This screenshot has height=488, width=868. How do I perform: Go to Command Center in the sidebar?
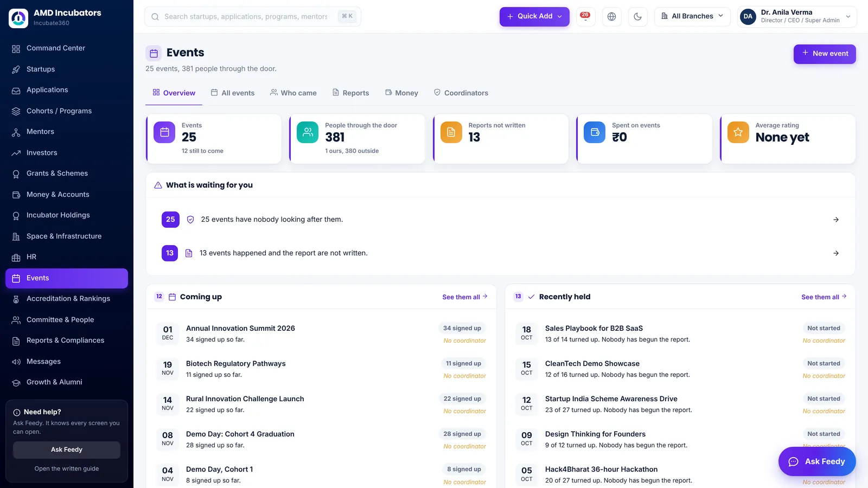click(67, 48)
